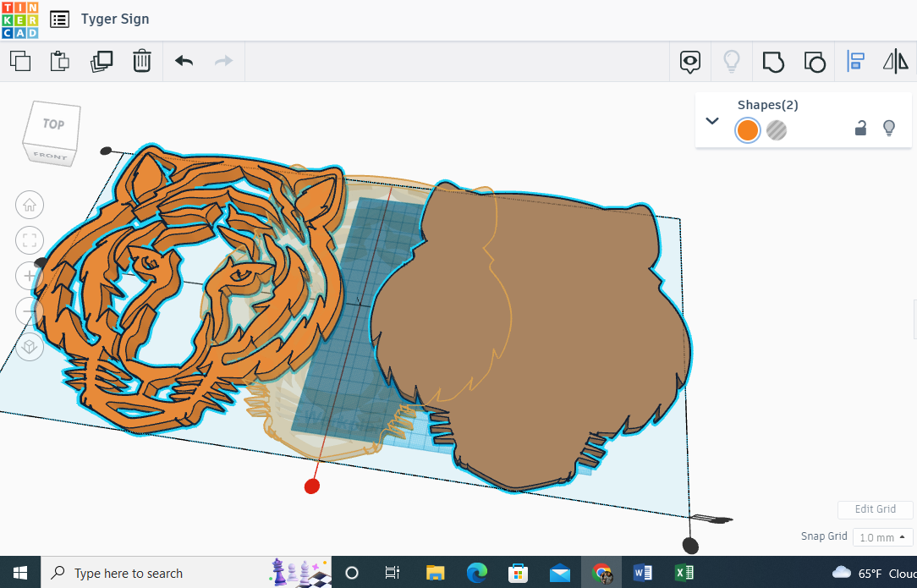Toggle show hidden objects lightbulb
917x588 pixels.
[732, 61]
